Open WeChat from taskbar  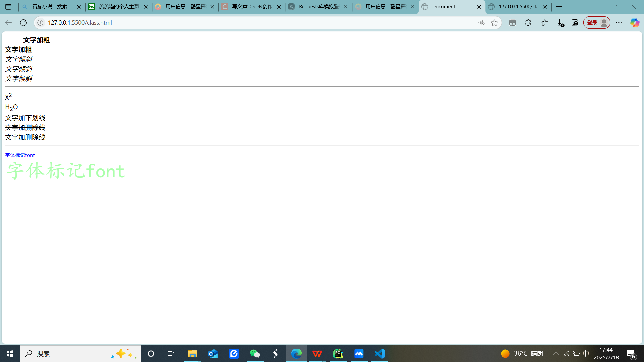click(x=255, y=354)
